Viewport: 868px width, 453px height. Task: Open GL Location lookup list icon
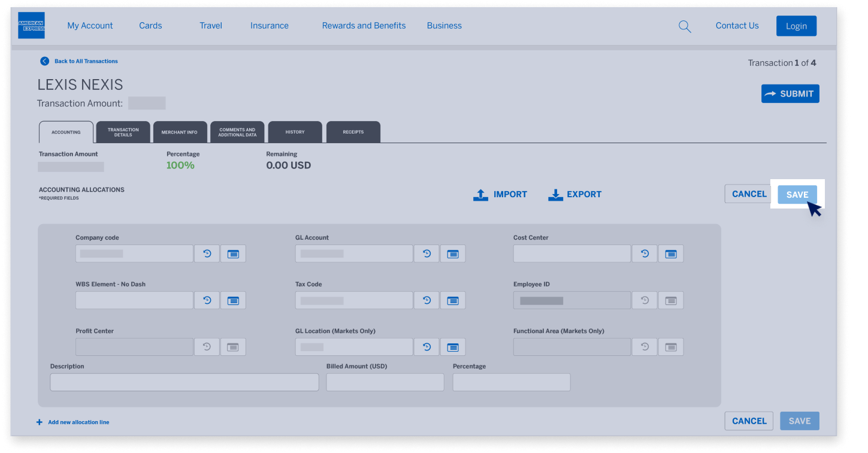[453, 347]
